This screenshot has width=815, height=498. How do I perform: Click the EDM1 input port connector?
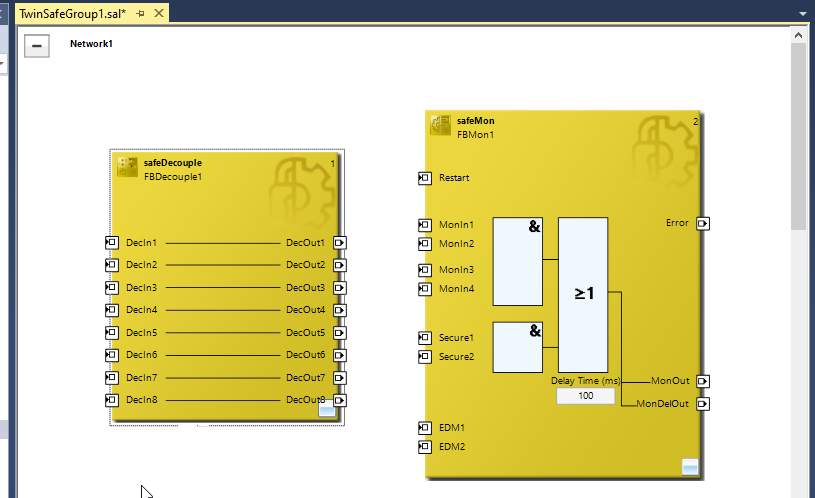pos(425,428)
